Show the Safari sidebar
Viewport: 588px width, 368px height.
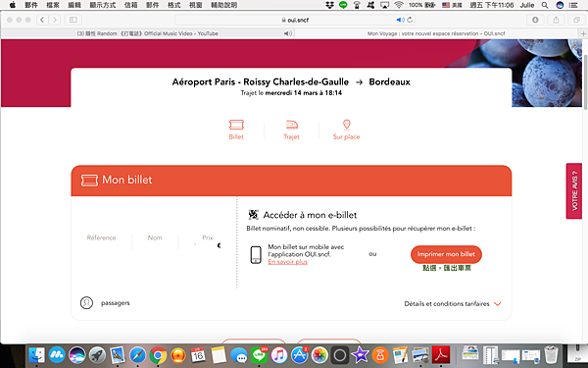click(73, 20)
